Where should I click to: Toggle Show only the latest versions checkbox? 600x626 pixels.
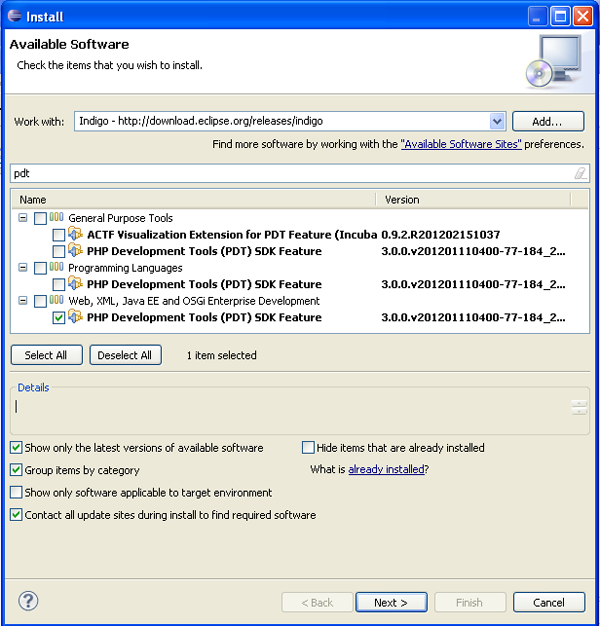[x=16, y=448]
